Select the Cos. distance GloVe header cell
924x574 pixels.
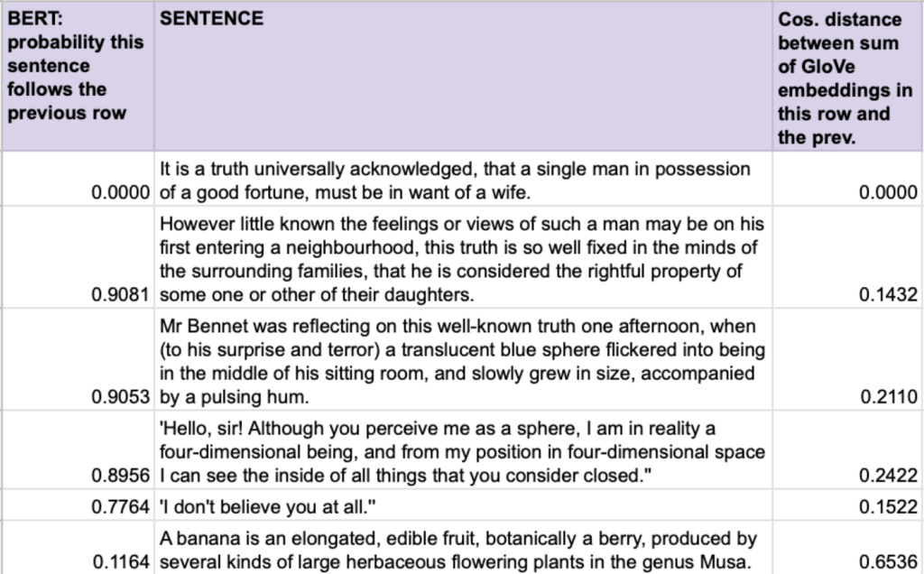tap(848, 76)
